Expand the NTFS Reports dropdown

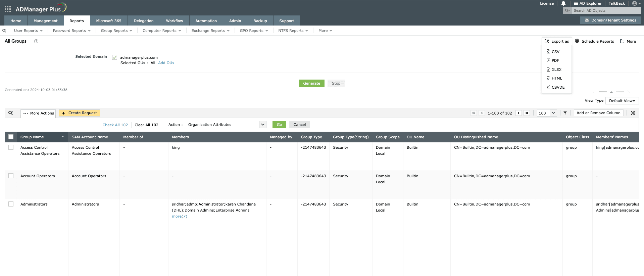tap(293, 31)
